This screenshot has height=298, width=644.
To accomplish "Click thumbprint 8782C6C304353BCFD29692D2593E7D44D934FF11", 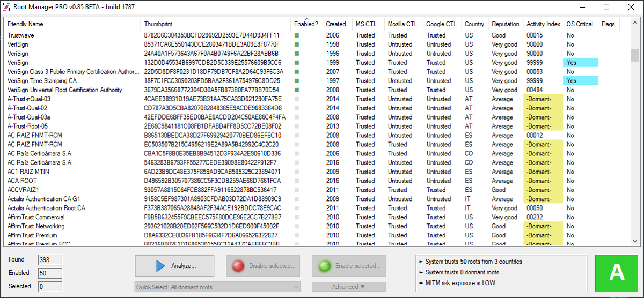I will 212,35.
